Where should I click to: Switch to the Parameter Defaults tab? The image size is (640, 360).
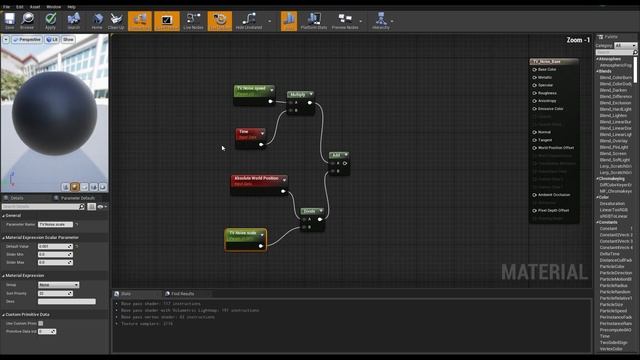click(x=78, y=198)
